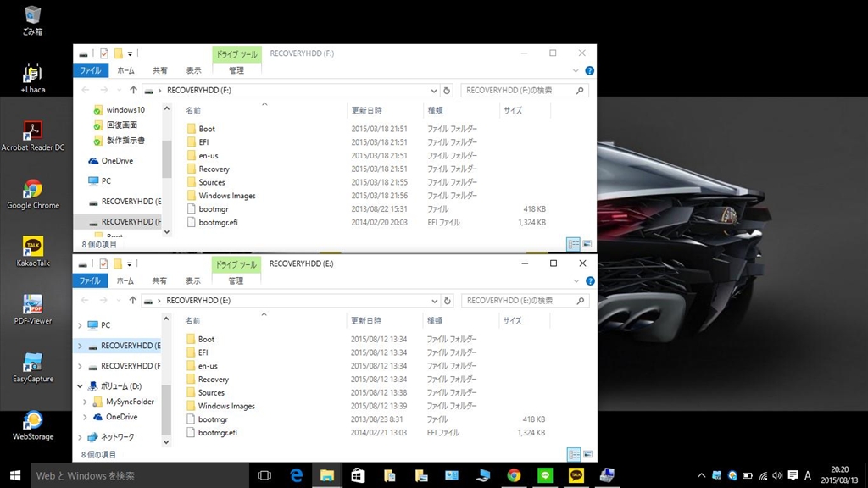Open Chrome from the taskbar
The width and height of the screenshot is (868, 488).
tap(514, 475)
